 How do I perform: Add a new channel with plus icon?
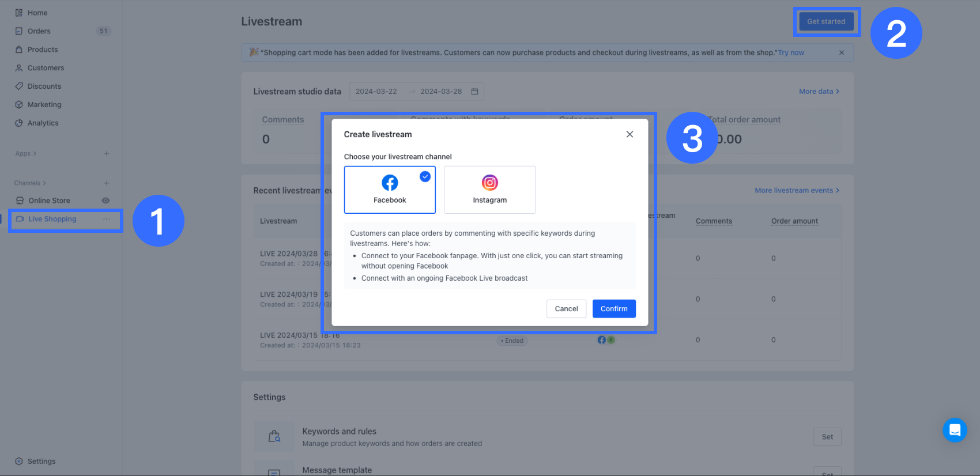click(x=107, y=183)
